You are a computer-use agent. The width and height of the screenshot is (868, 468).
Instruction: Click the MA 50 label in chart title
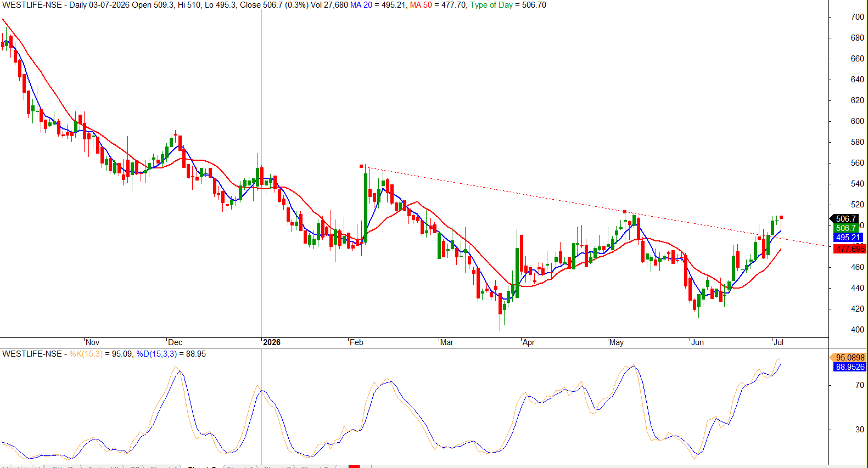coord(421,5)
